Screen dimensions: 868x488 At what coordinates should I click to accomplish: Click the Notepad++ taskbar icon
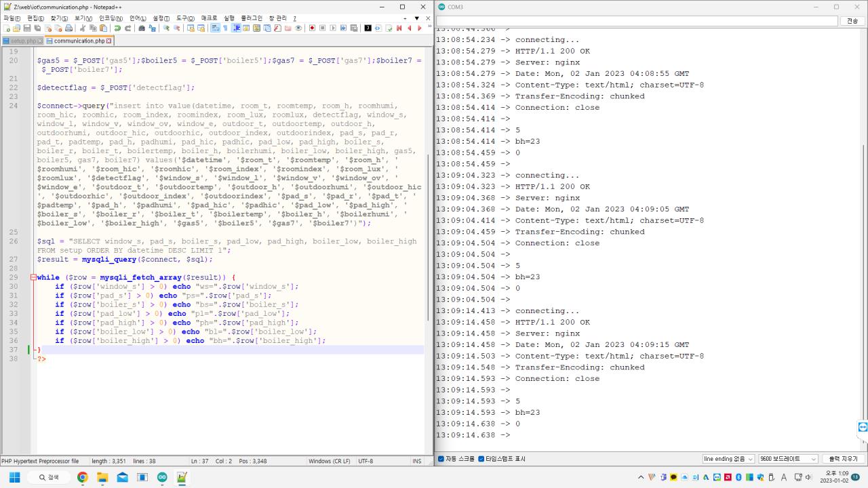[182, 477]
